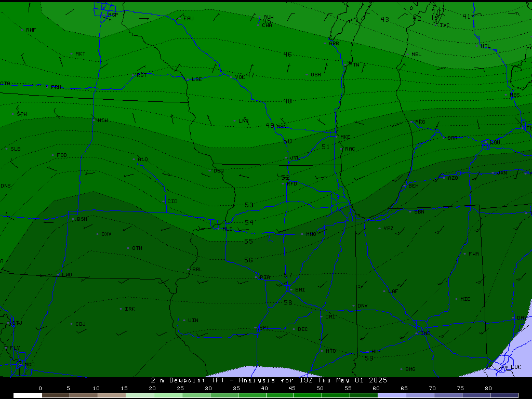The image size is (532, 399).
Task: Click the IND station label
Action: tap(425, 333)
